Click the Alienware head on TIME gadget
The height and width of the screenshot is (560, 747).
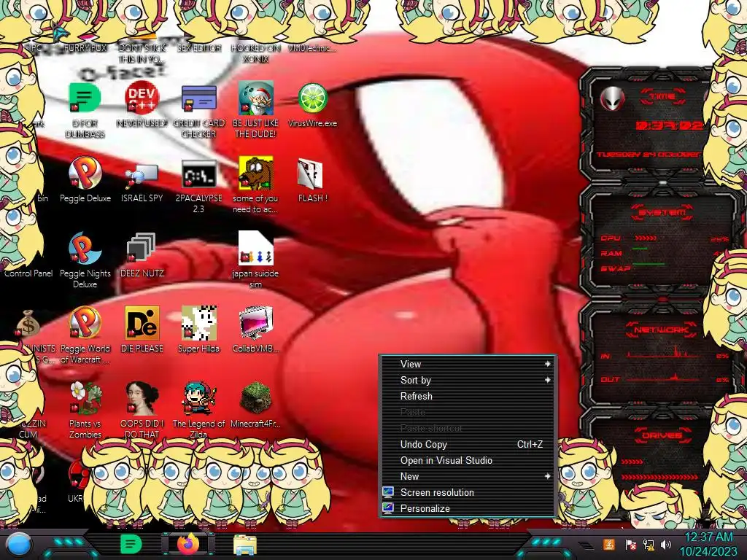pos(613,98)
